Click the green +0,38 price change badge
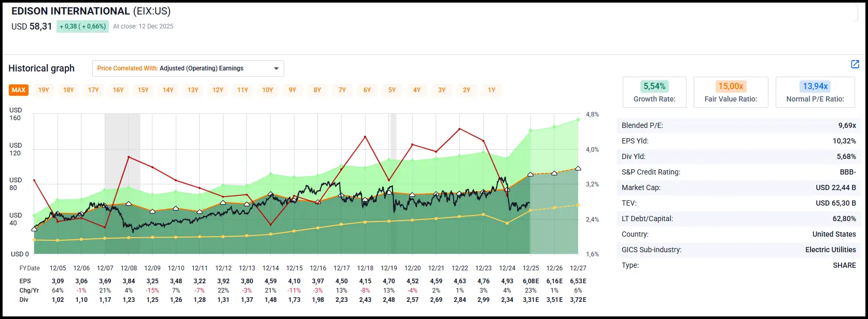 [82, 26]
